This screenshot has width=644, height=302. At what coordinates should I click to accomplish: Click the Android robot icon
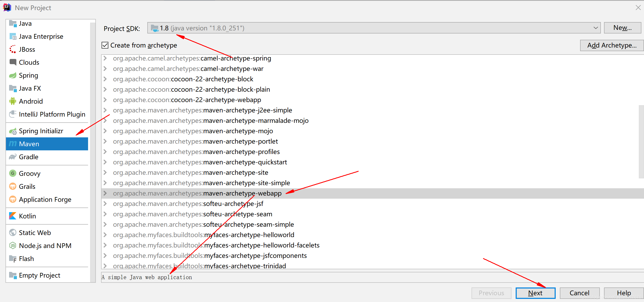click(13, 101)
